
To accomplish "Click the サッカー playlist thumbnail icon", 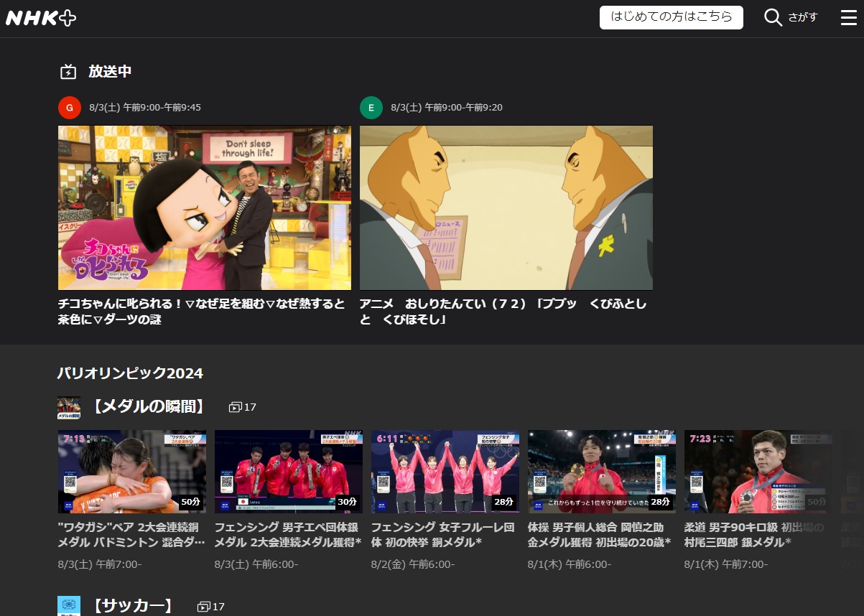I will [69, 606].
